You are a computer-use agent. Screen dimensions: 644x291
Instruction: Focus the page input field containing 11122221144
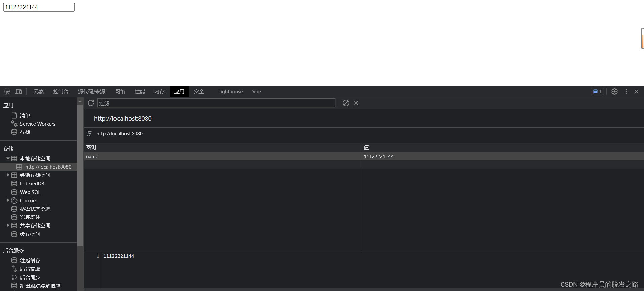click(x=39, y=7)
